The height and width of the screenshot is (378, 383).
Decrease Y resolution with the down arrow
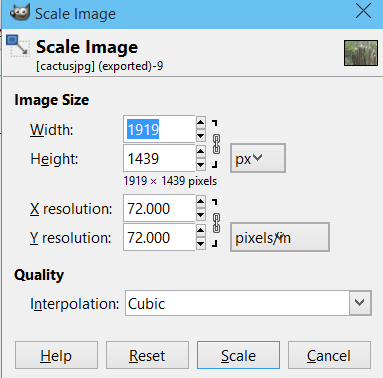coord(201,244)
